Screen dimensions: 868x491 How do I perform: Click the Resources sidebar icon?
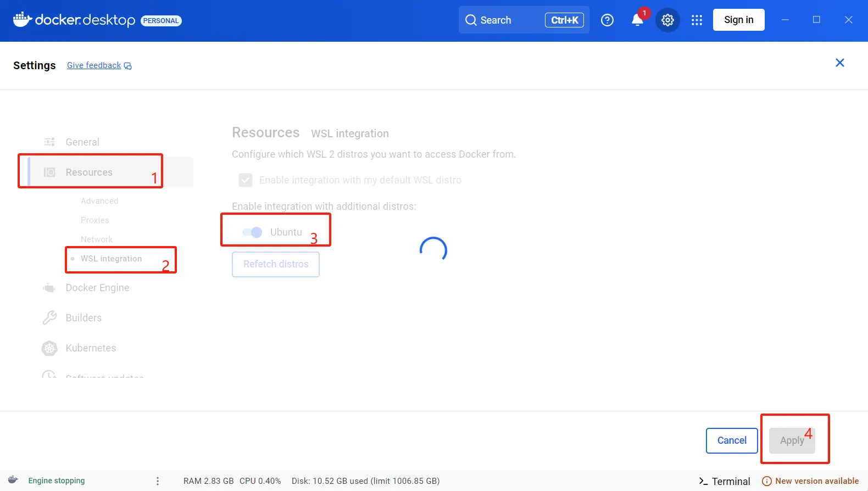click(49, 172)
